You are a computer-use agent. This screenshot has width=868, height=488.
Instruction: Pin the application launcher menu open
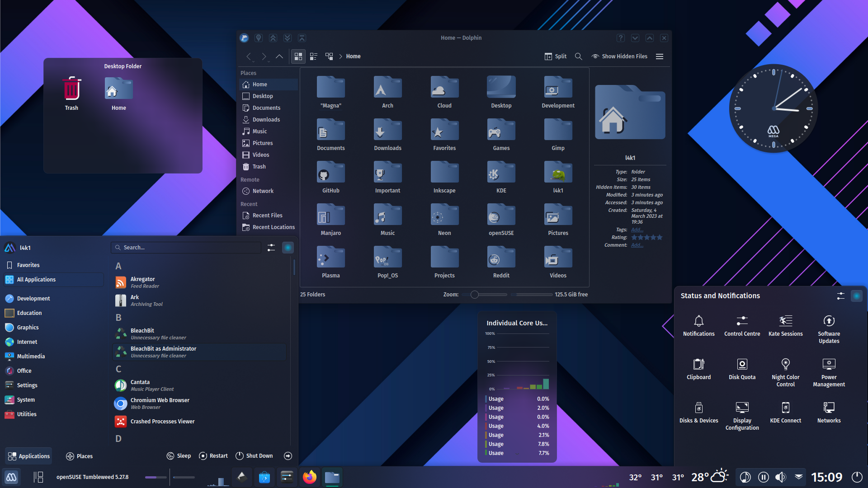click(x=288, y=248)
